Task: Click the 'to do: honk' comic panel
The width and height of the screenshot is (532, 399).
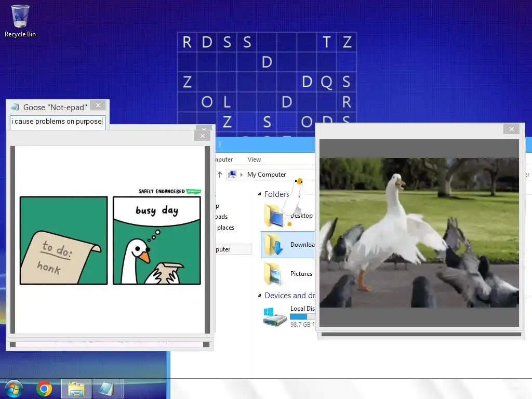Action: tap(64, 240)
